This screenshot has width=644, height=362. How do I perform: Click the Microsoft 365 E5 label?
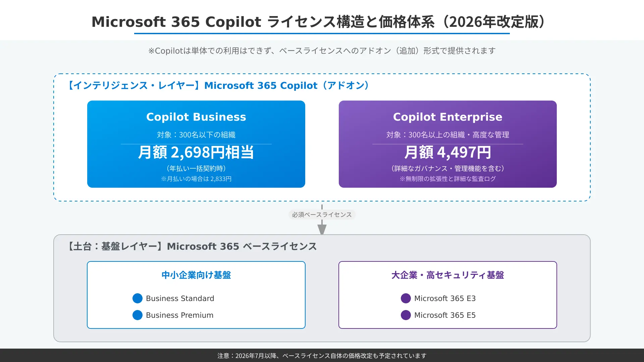point(445,315)
